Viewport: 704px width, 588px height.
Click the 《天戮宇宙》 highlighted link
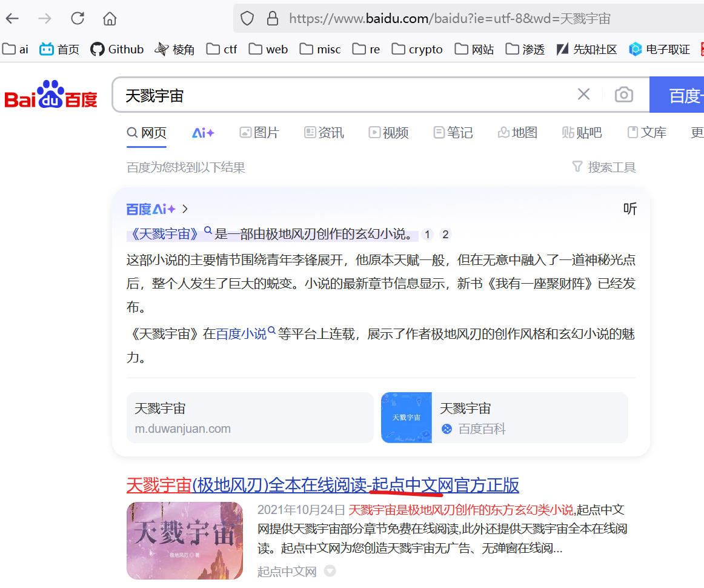tap(164, 234)
